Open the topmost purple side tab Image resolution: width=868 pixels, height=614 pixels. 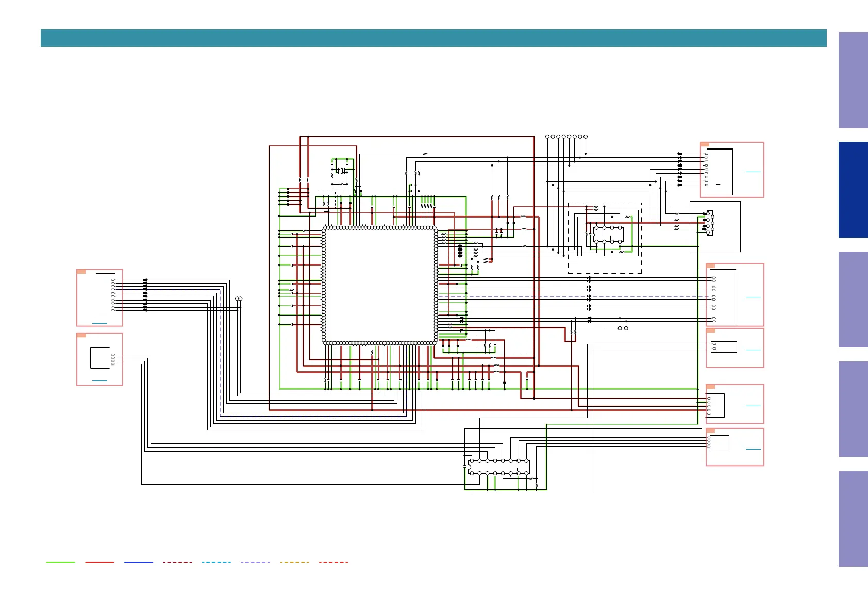point(853,80)
